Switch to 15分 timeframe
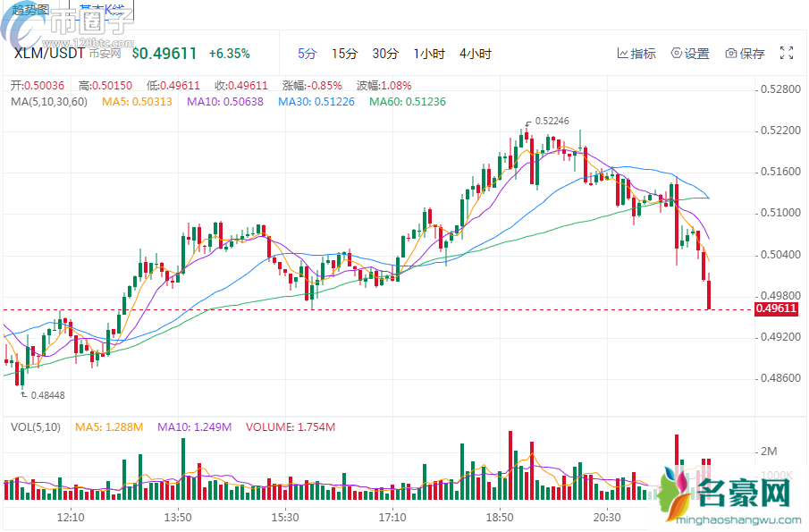Viewport: 809px width, 532px height. (x=344, y=54)
